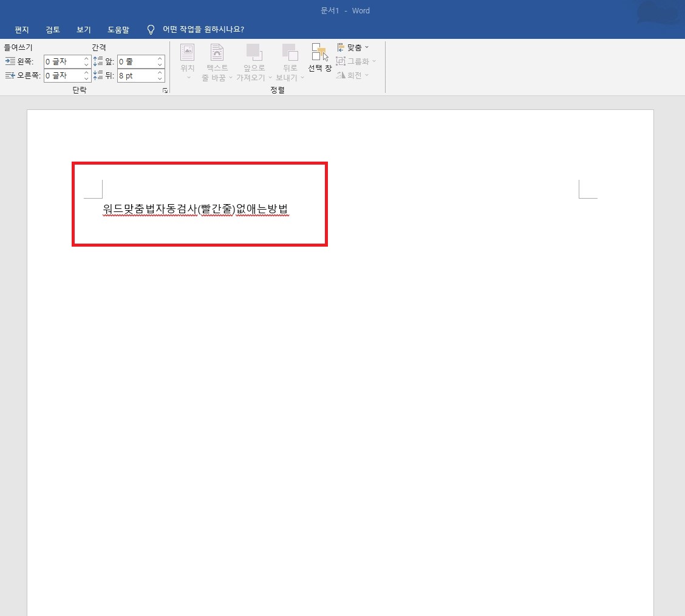Increase left indent with up arrow

point(86,58)
